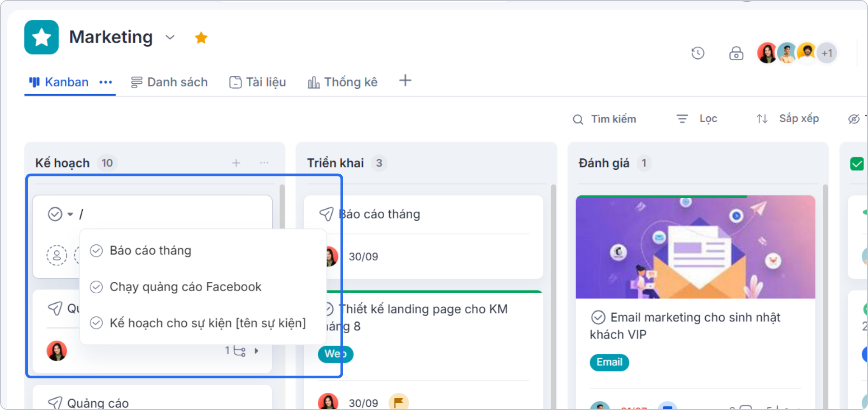Open the Quảng cáo card
This screenshot has height=410, width=868.
[152, 396]
